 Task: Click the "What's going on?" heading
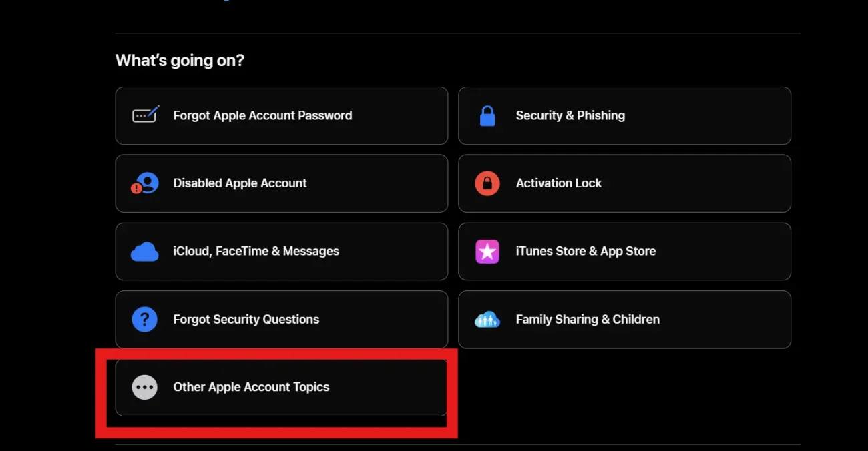click(x=180, y=61)
